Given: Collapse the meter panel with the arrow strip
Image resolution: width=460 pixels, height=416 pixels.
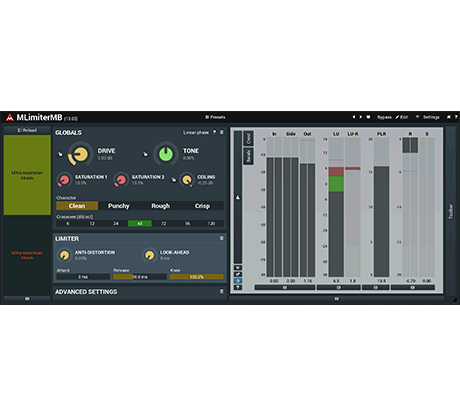Looking at the screenshot, I should pyautogui.click(x=238, y=197).
